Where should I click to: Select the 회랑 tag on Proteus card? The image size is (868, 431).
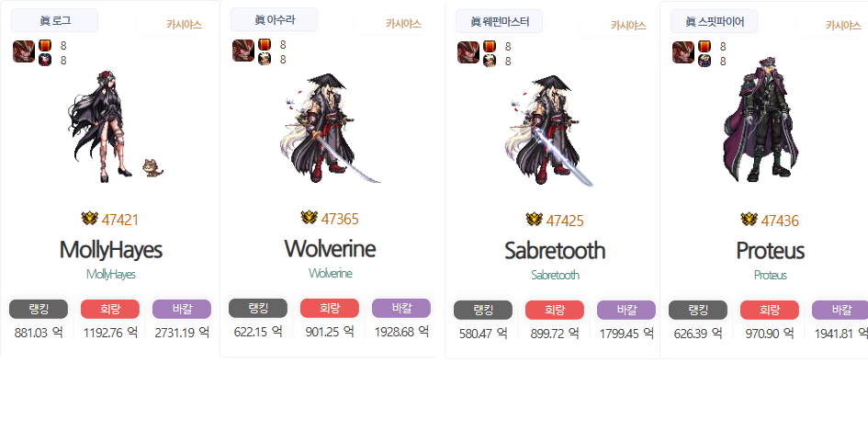pos(770,311)
